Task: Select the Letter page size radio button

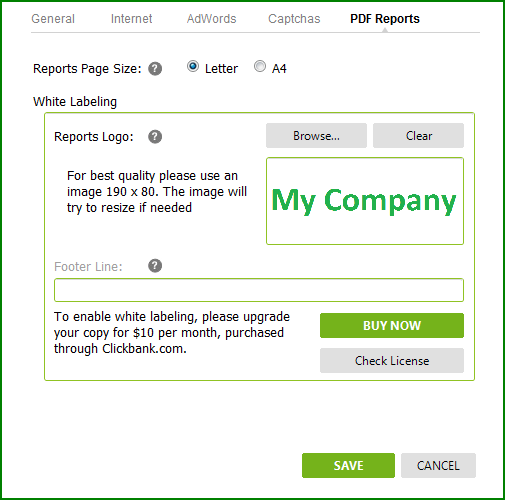Action: [193, 66]
